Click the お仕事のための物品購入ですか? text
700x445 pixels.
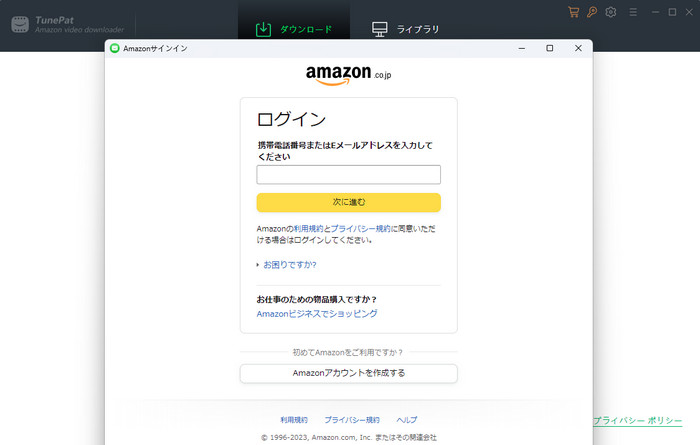317,299
